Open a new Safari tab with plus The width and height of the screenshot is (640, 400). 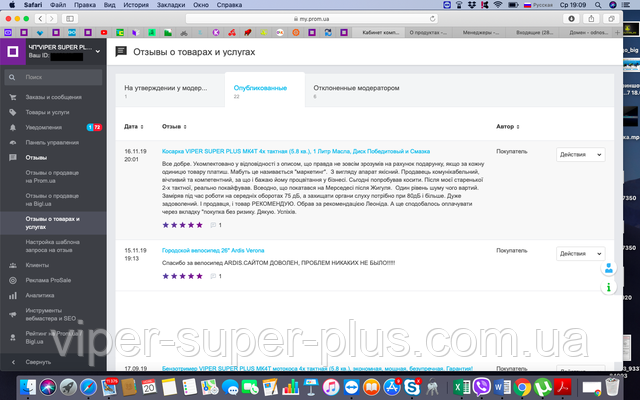618,33
